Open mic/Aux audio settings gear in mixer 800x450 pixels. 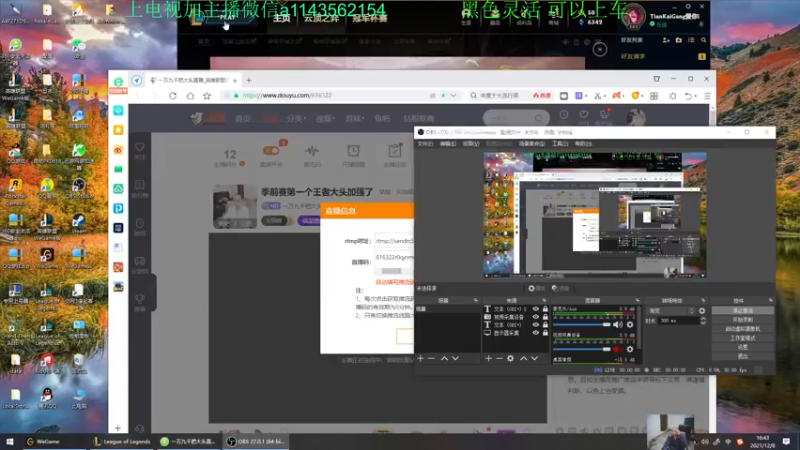point(630,324)
